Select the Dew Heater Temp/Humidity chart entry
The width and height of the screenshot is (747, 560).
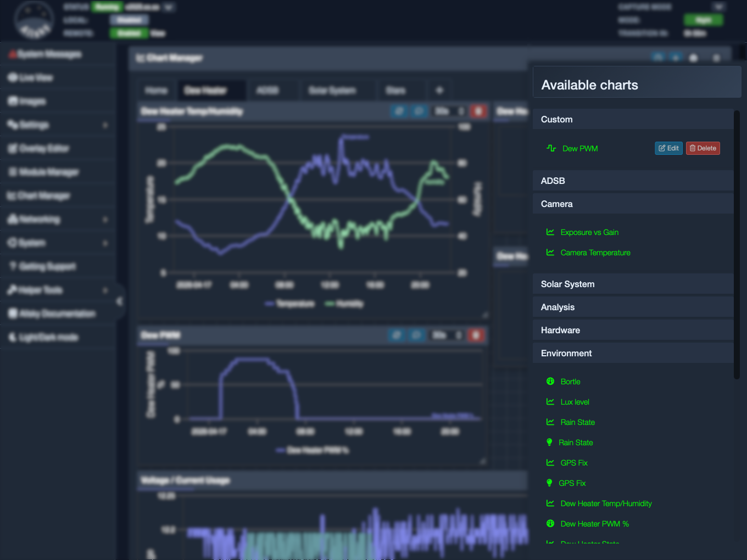[606, 503]
